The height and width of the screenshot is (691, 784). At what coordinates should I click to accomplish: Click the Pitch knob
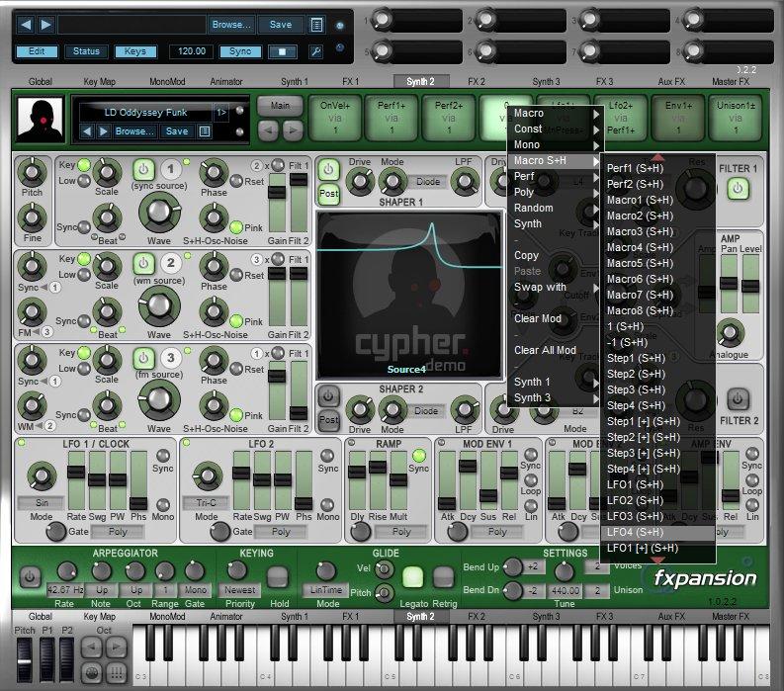(32, 172)
